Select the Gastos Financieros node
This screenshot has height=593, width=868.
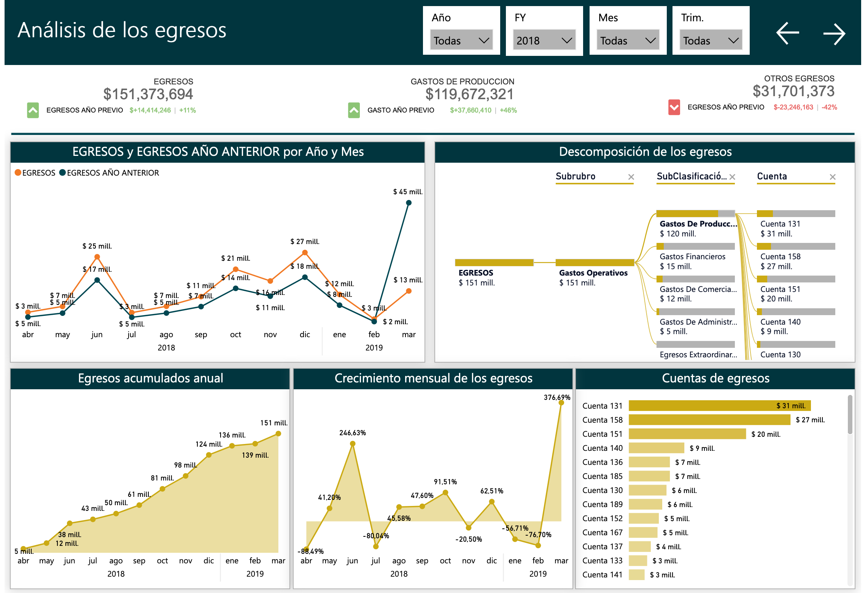click(695, 246)
